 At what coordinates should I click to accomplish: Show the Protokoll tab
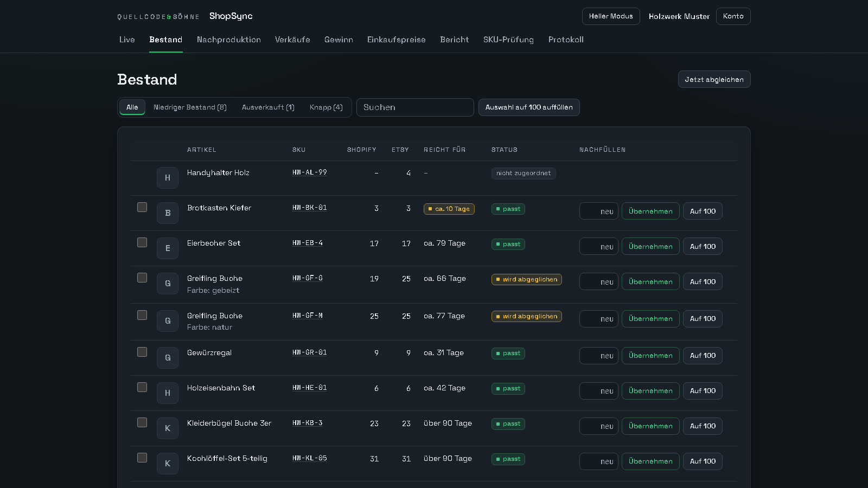pos(566,40)
